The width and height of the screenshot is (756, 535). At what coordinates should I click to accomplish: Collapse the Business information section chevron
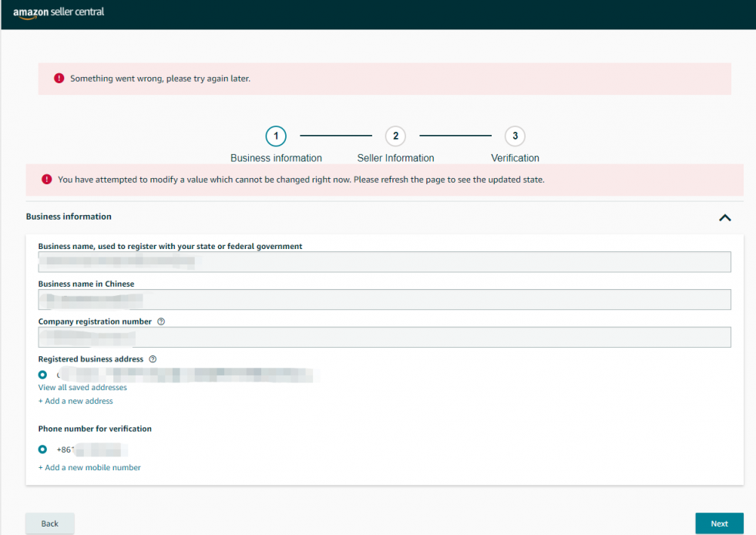pos(724,217)
